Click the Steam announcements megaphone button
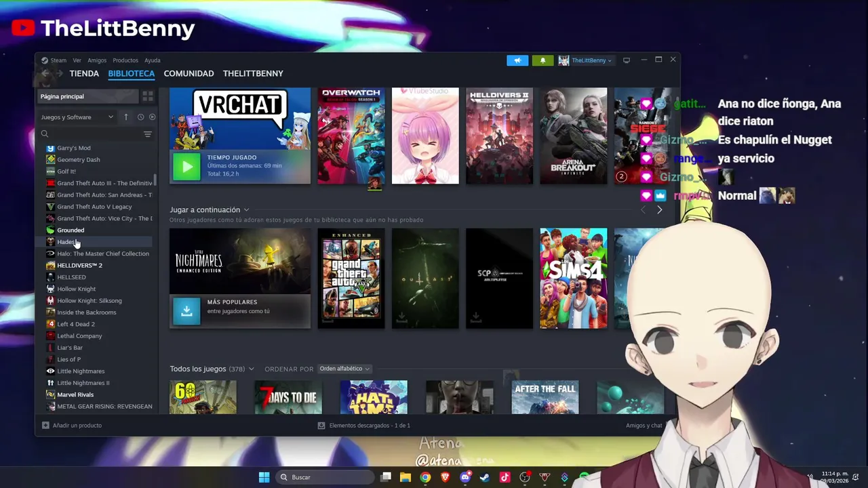868x488 pixels. pos(517,60)
